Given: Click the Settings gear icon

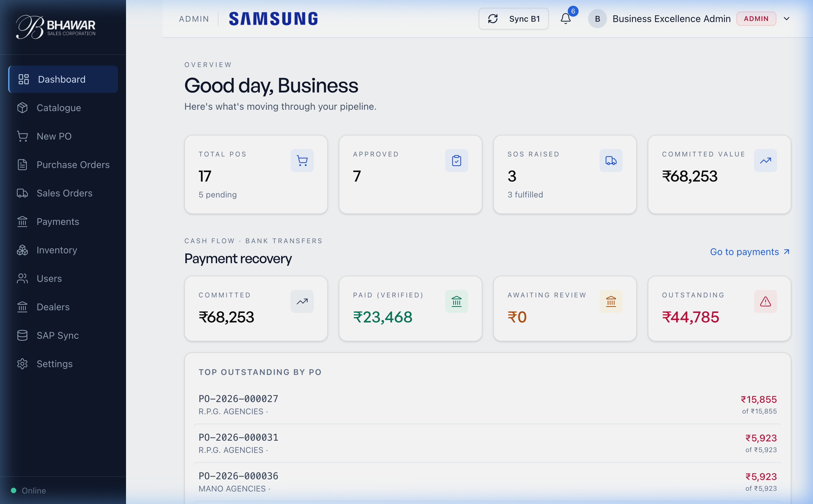Looking at the screenshot, I should coord(22,364).
